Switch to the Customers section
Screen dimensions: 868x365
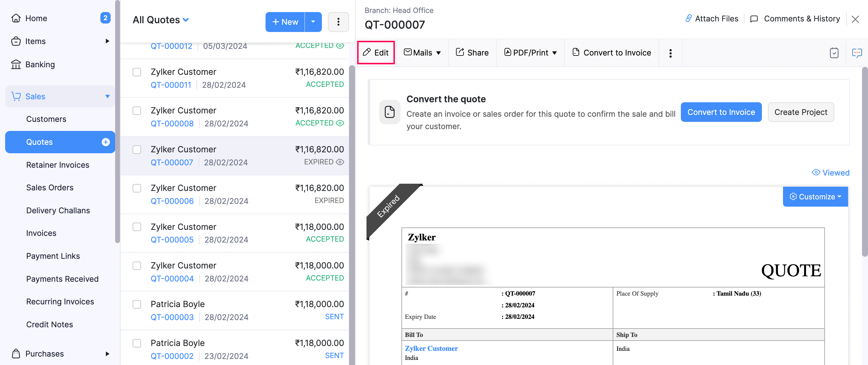(x=46, y=119)
